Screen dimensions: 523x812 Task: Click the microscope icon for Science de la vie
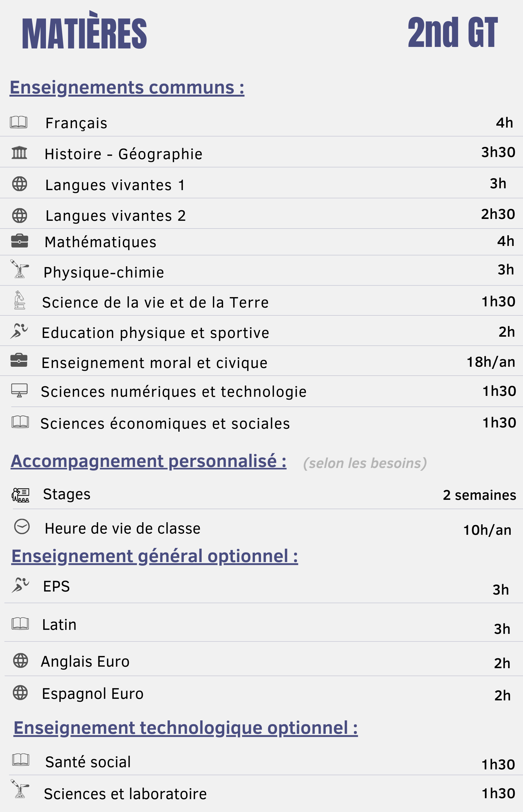pyautogui.click(x=20, y=300)
